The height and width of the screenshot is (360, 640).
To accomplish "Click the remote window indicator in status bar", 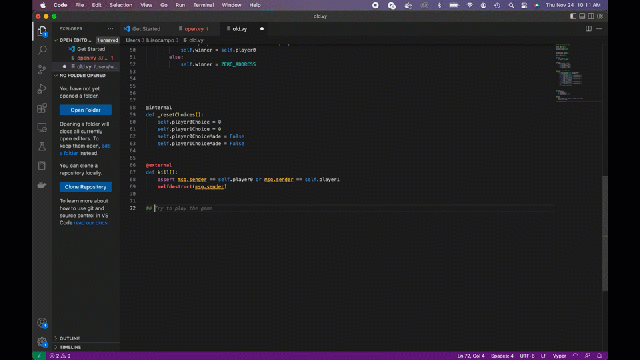I will tap(39, 356).
